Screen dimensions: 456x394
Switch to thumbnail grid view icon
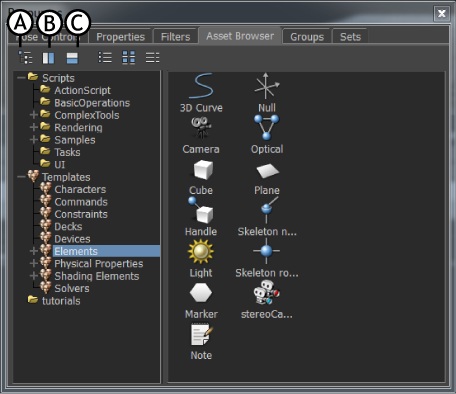point(129,58)
